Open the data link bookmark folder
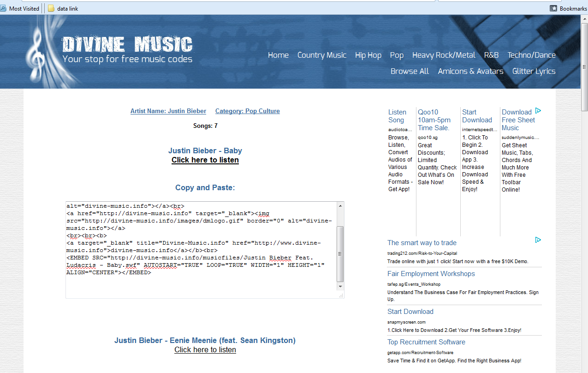Viewport: 588px width, 373px height. coord(63,8)
